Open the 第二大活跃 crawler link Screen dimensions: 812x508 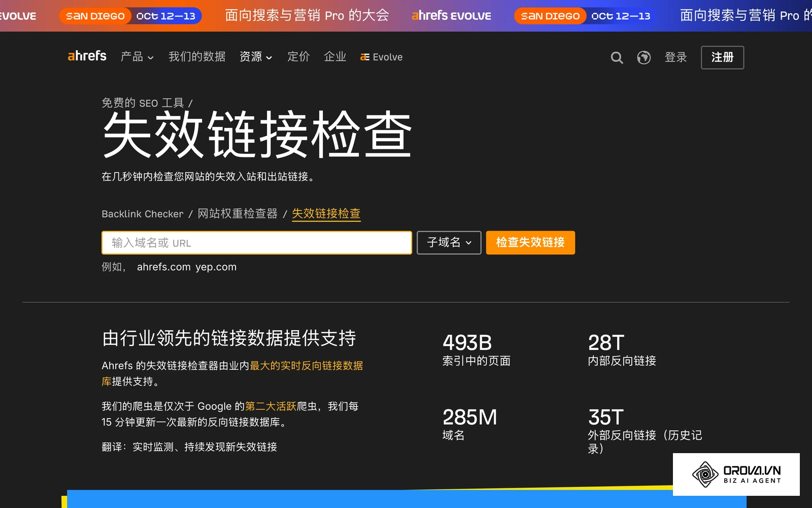click(x=270, y=406)
